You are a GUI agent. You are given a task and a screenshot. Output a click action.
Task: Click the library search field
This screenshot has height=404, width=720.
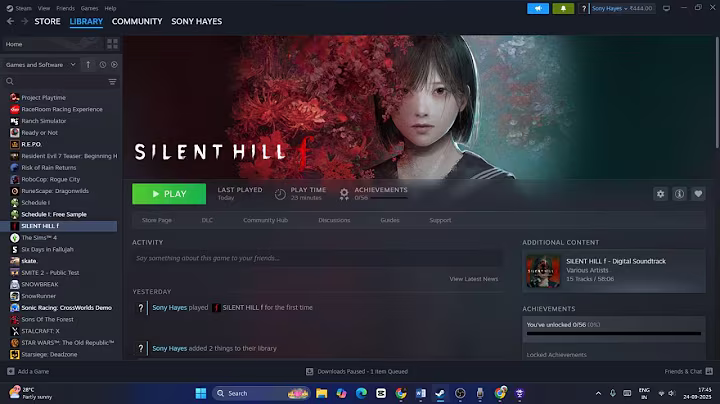point(55,82)
